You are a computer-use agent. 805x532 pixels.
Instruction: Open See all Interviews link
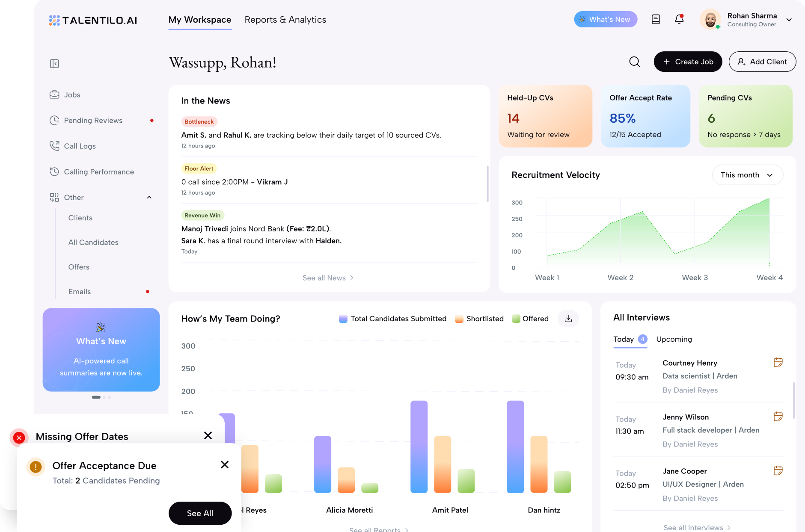(x=697, y=527)
